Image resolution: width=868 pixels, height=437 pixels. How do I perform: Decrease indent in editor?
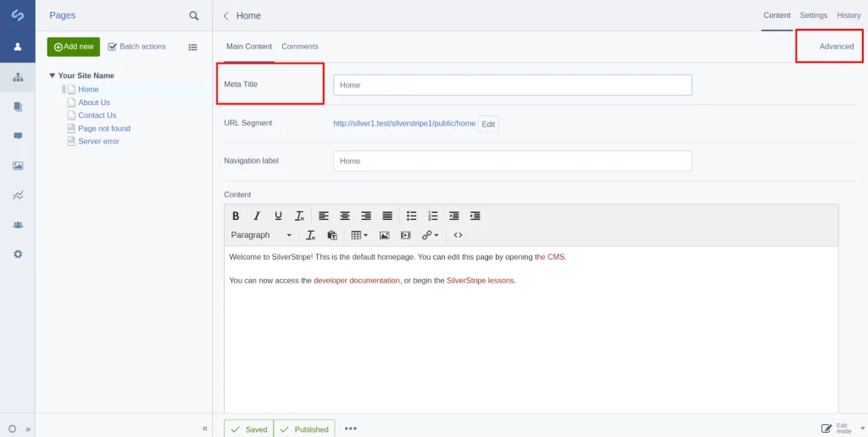pos(454,216)
